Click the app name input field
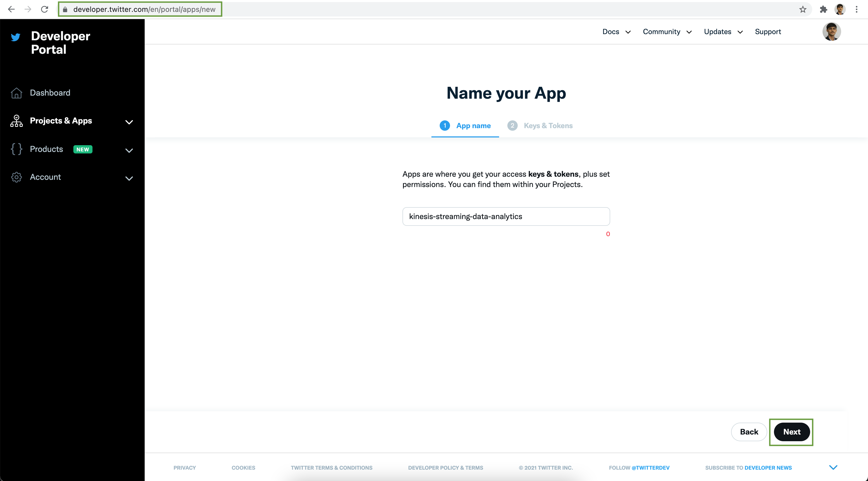 [506, 216]
